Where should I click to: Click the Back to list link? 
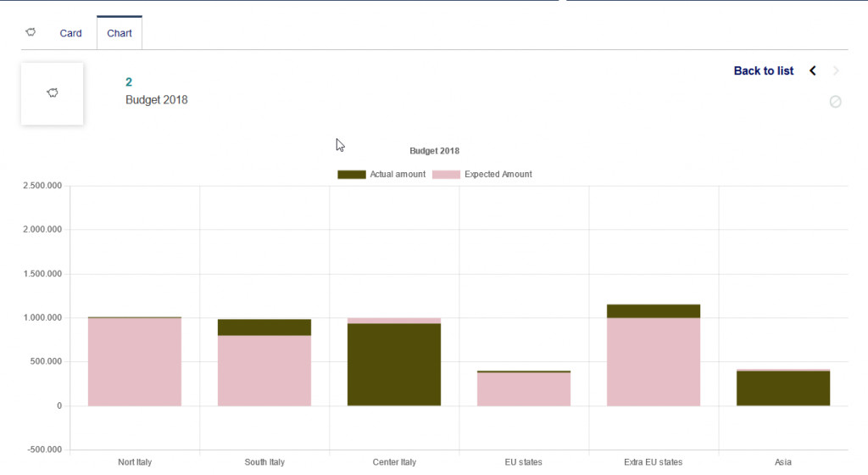764,70
